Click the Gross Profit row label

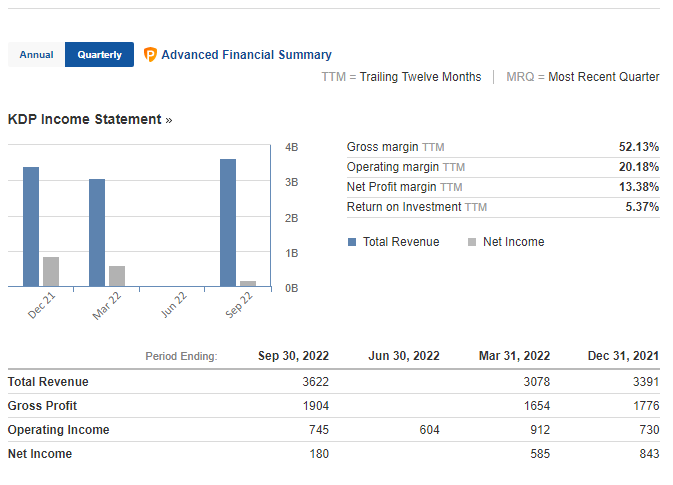42,406
